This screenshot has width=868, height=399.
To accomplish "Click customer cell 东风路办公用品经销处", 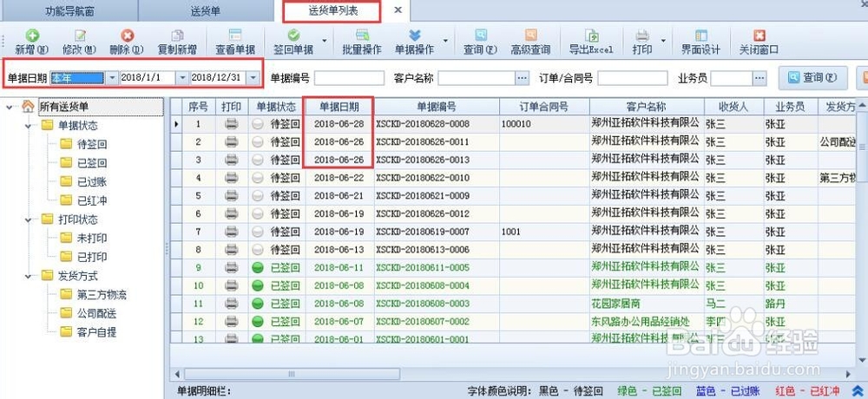I will [x=645, y=322].
